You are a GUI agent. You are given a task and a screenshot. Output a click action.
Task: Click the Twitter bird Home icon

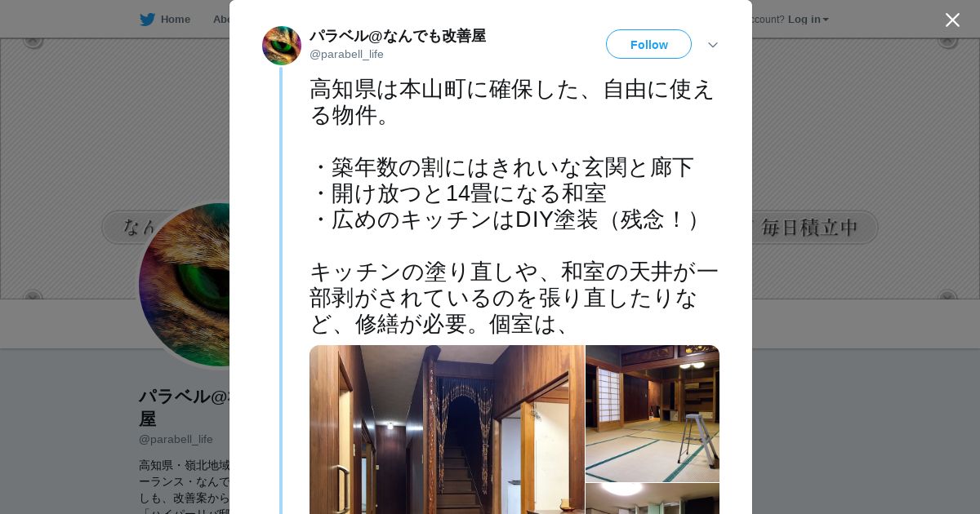[x=147, y=20]
